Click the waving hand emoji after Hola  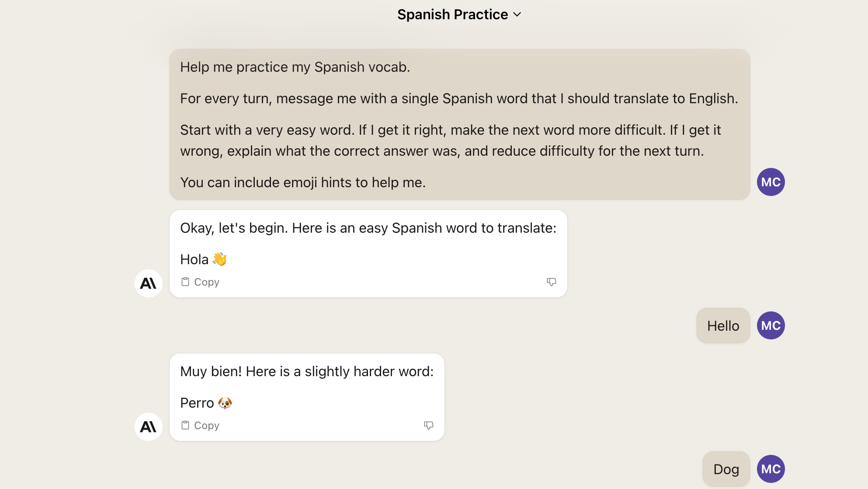(219, 259)
